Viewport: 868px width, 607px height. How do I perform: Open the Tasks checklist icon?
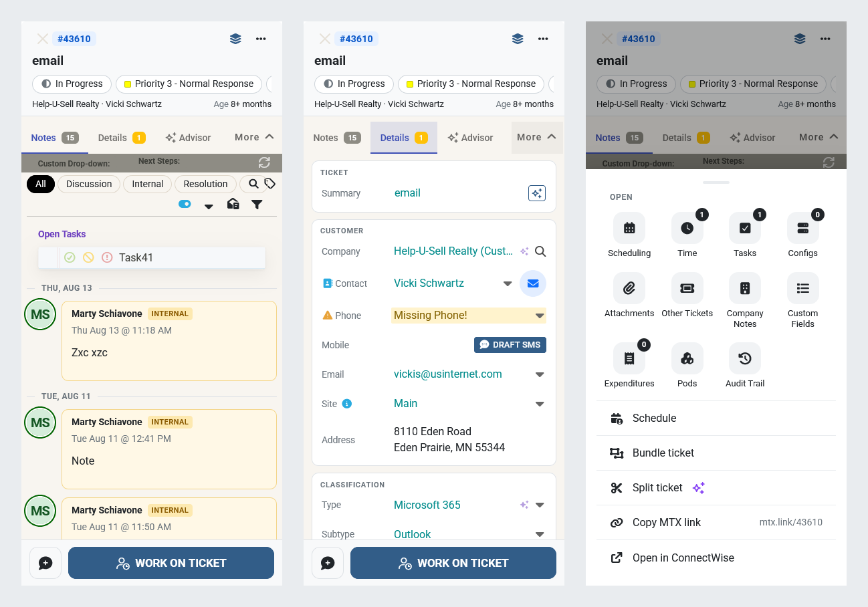pos(745,228)
